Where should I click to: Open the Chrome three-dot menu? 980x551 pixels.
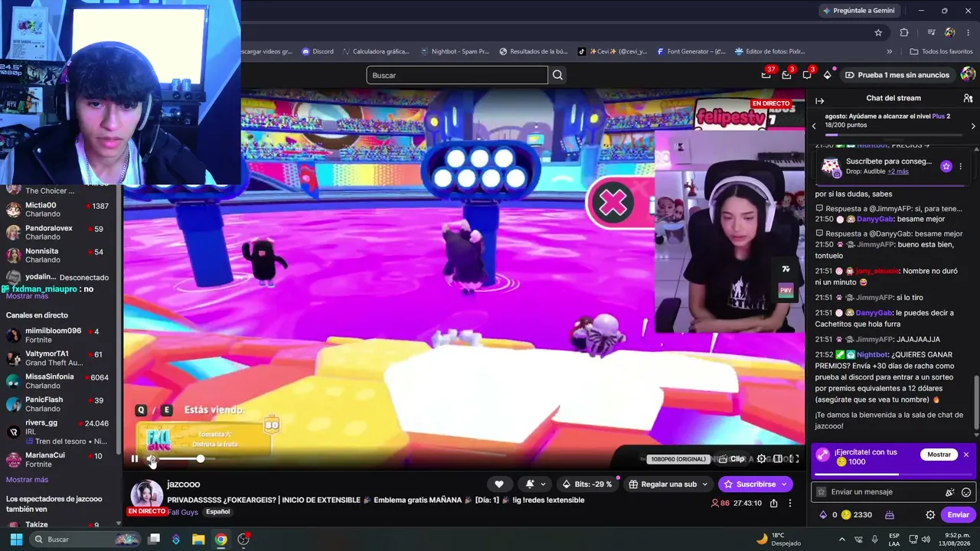pos(968,32)
